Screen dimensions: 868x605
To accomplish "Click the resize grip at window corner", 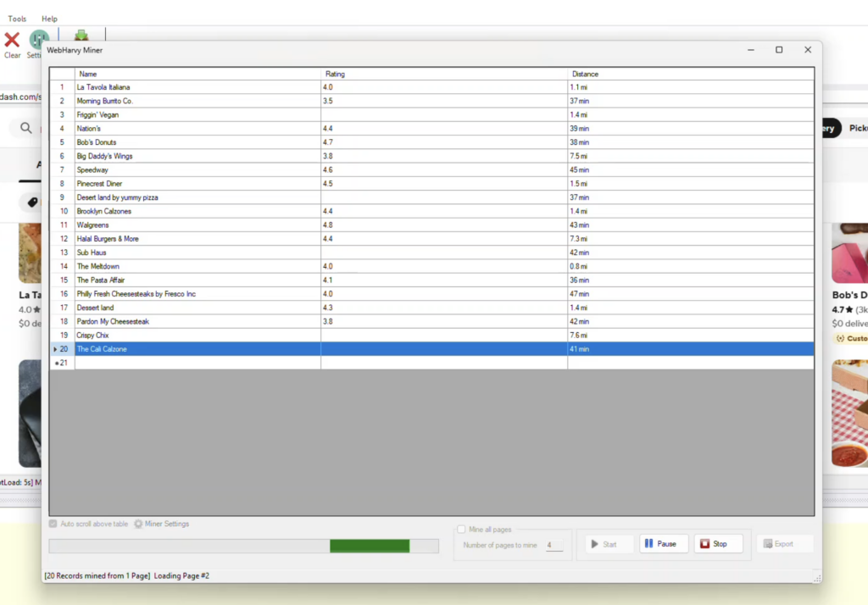I will tap(816, 578).
